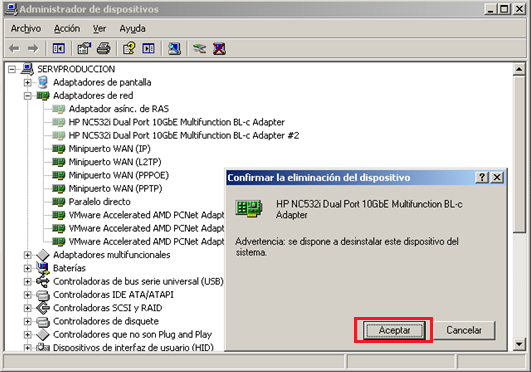Toggle the console tree pane icon
Screen dimensions: 531x372
pos(59,49)
